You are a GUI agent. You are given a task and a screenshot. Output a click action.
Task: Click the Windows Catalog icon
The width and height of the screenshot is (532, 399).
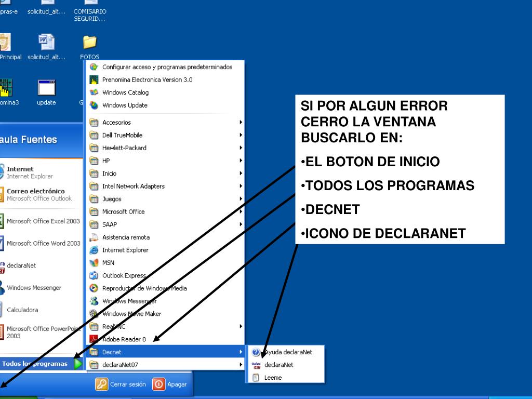tap(94, 92)
